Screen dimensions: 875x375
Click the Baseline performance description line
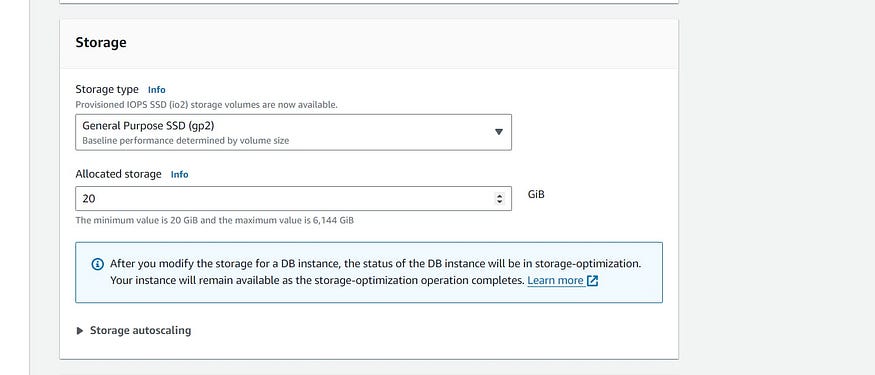(186, 141)
